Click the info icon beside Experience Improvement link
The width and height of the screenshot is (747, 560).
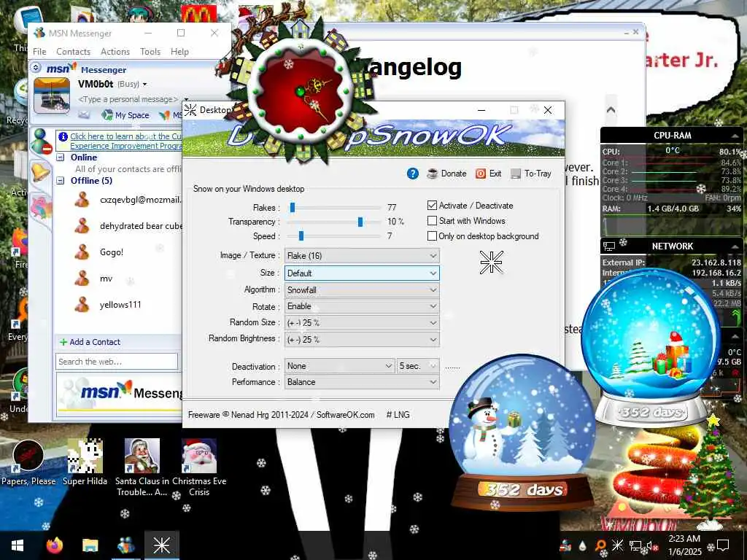tap(63, 136)
